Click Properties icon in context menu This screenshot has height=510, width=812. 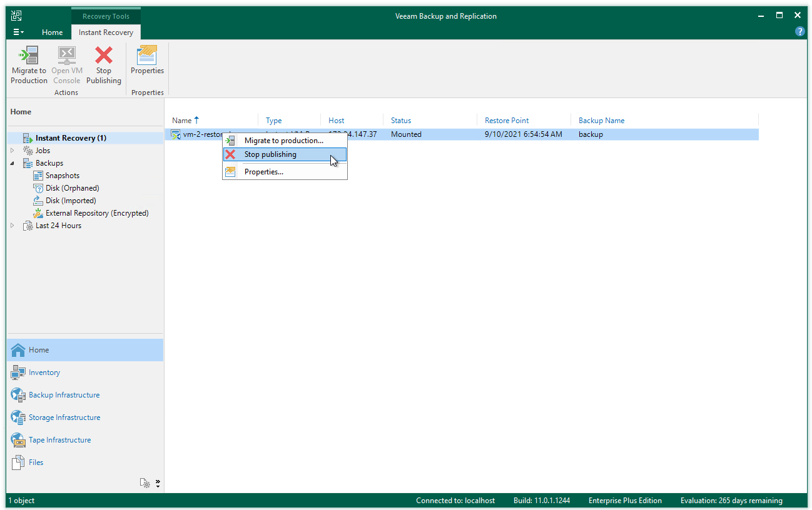pyautogui.click(x=230, y=172)
